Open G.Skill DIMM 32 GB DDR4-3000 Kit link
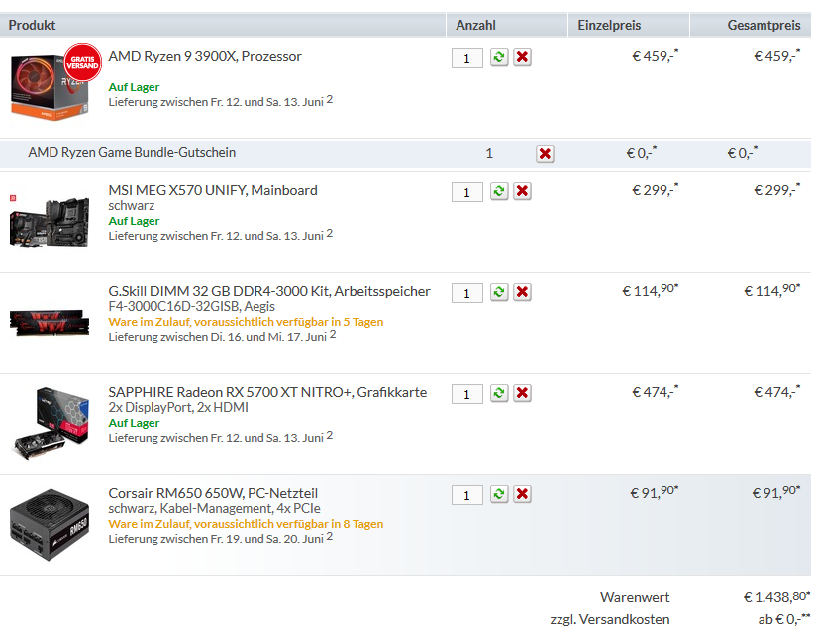816x632 pixels. 269,291
